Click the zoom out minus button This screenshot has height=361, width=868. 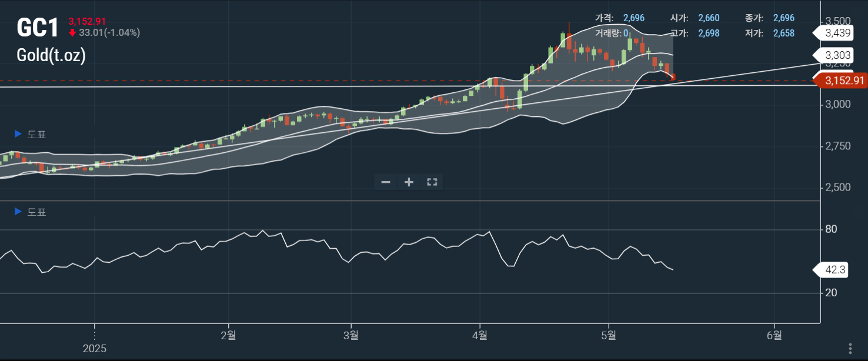(386, 182)
